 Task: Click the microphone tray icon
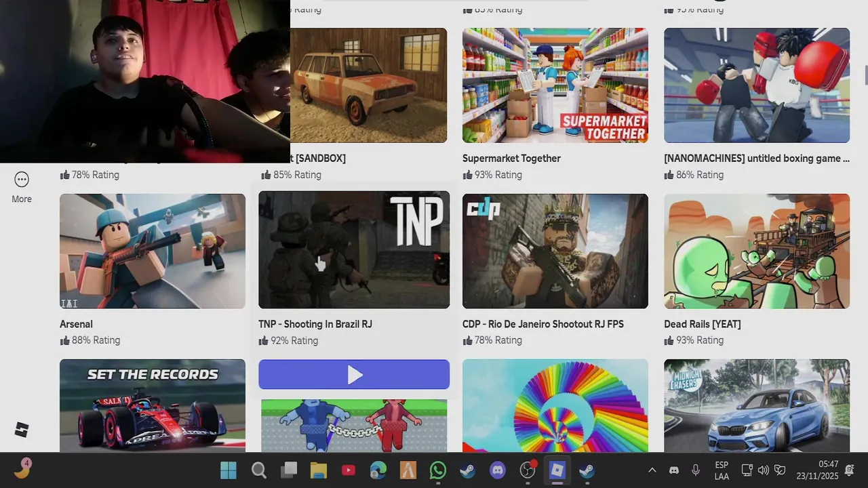(696, 470)
